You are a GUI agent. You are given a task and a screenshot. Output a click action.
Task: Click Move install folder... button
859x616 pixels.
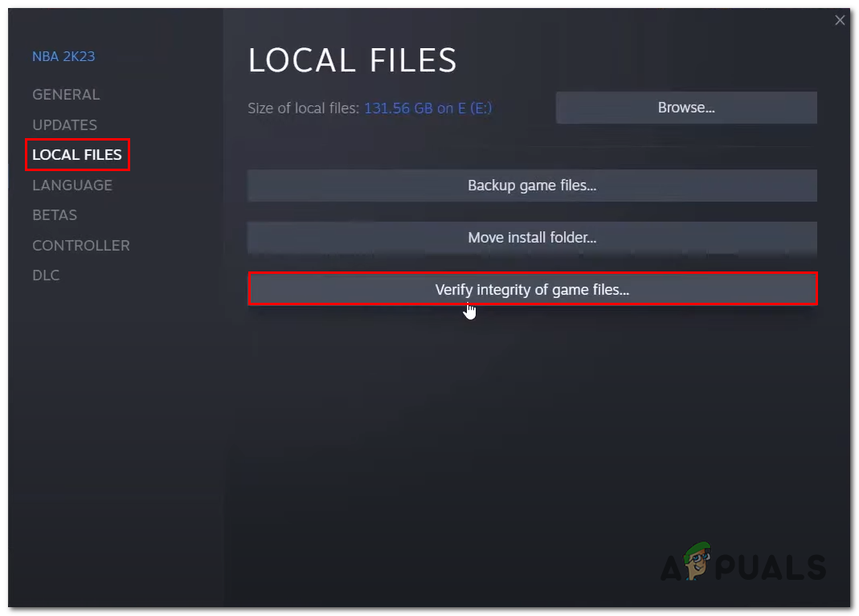pos(532,238)
